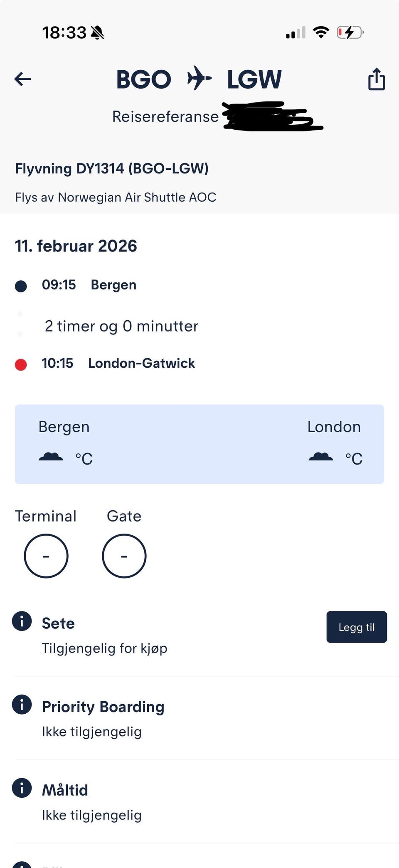Tap the Reisereferanse label
This screenshot has height=868, width=399.
pyautogui.click(x=165, y=117)
